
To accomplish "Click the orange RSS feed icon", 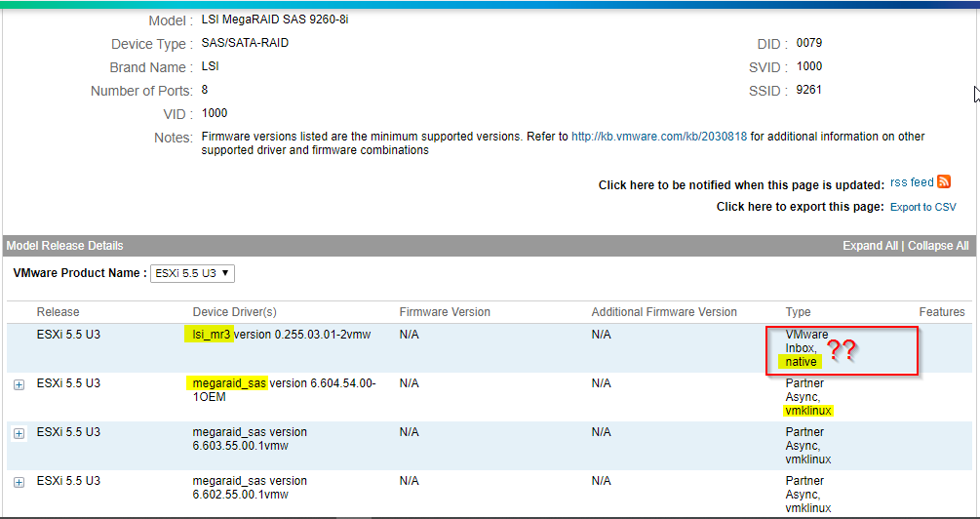I will pyautogui.click(x=944, y=182).
